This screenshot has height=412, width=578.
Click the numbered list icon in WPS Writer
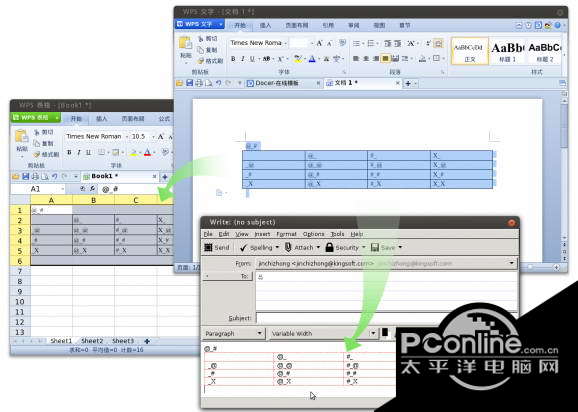[x=371, y=43]
